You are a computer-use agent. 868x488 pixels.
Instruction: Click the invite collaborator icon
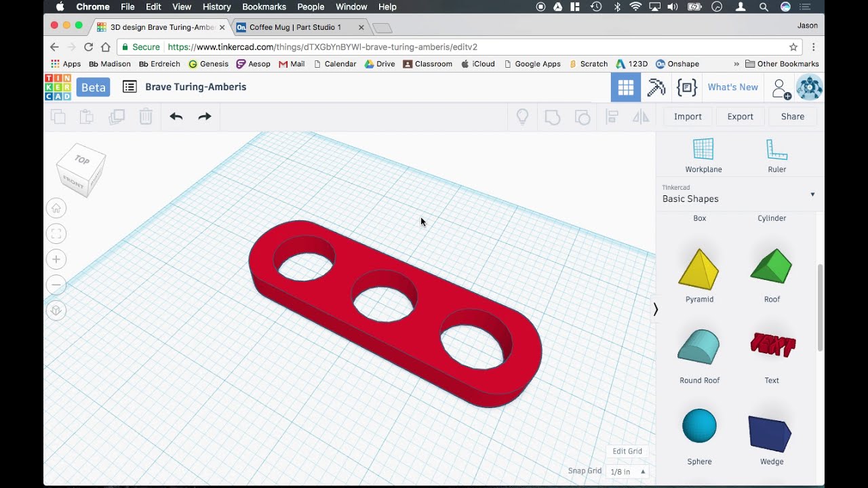point(781,88)
